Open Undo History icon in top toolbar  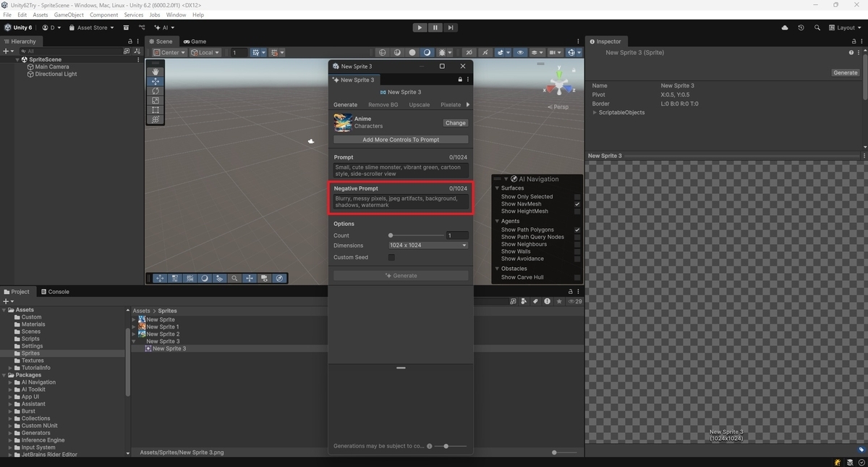pyautogui.click(x=801, y=28)
